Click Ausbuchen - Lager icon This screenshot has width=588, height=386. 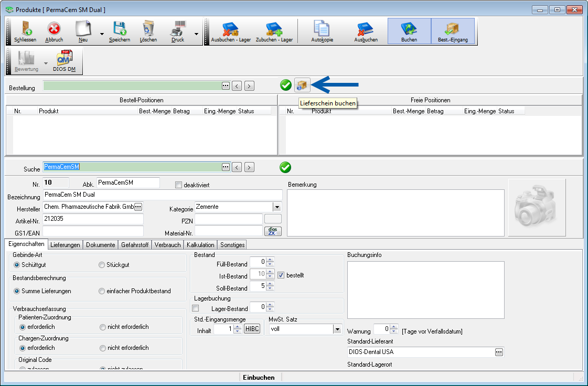click(231, 31)
